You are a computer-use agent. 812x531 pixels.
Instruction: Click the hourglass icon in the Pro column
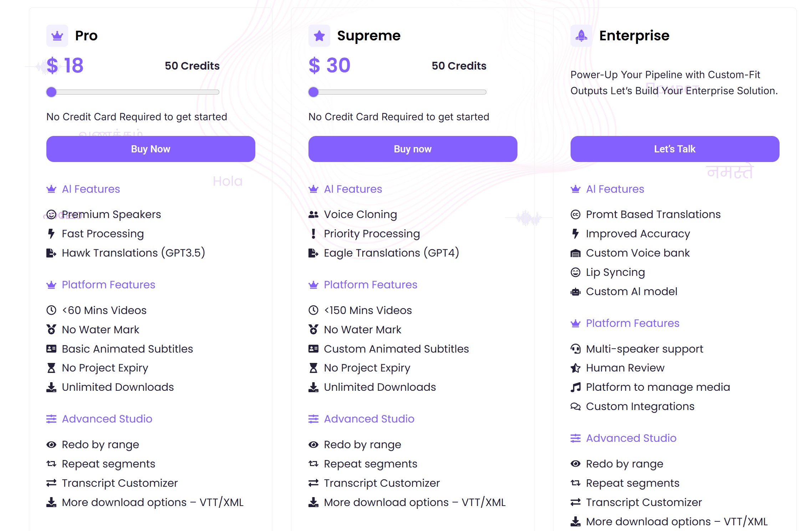tap(51, 368)
